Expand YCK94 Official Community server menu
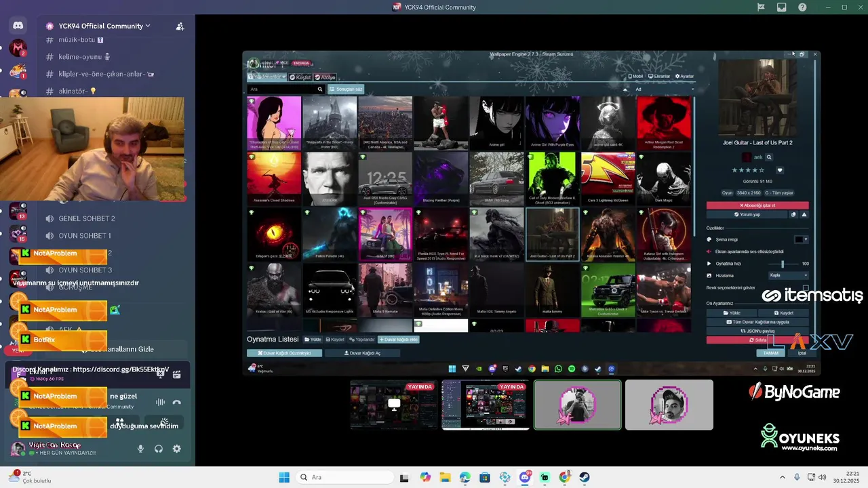Image resolution: width=868 pixels, height=488 pixels. pos(104,26)
